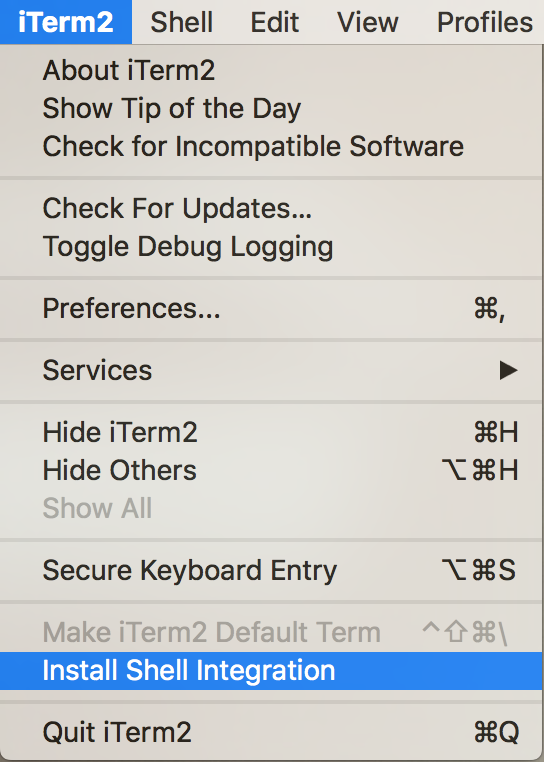
Task: Open the View menu
Action: pos(368,22)
